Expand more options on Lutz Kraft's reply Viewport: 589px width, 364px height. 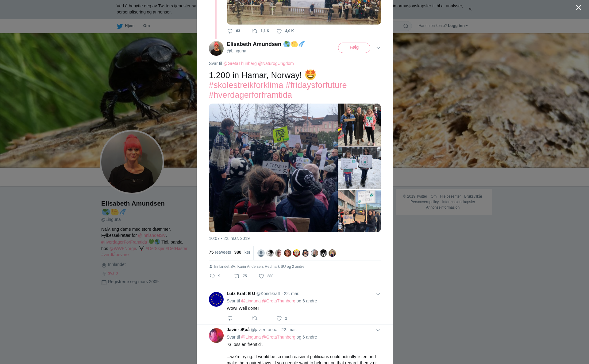click(378, 294)
